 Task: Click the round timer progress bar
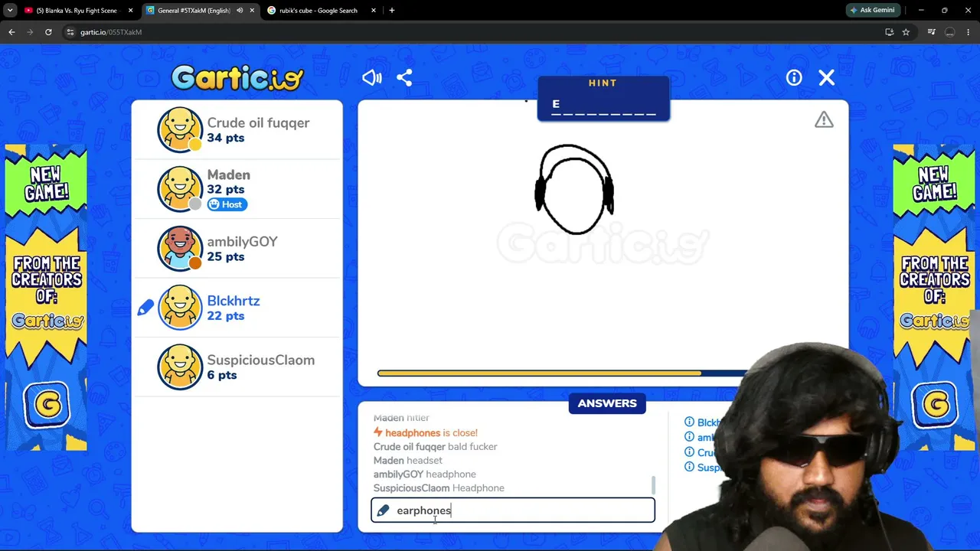pos(563,373)
